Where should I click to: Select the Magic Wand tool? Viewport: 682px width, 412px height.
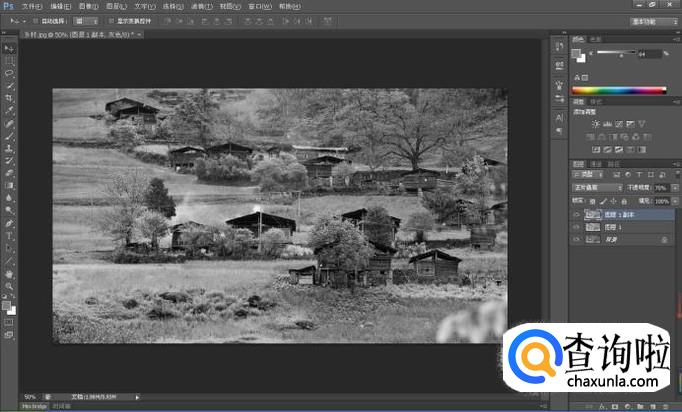(9, 86)
